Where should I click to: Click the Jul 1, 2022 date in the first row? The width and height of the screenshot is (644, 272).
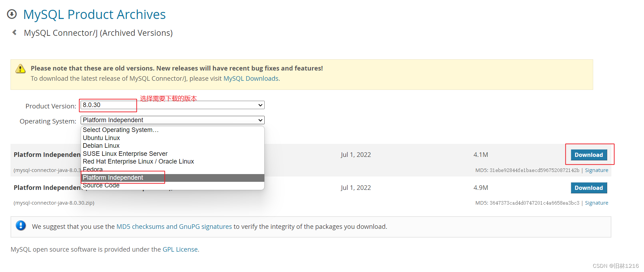356,155
